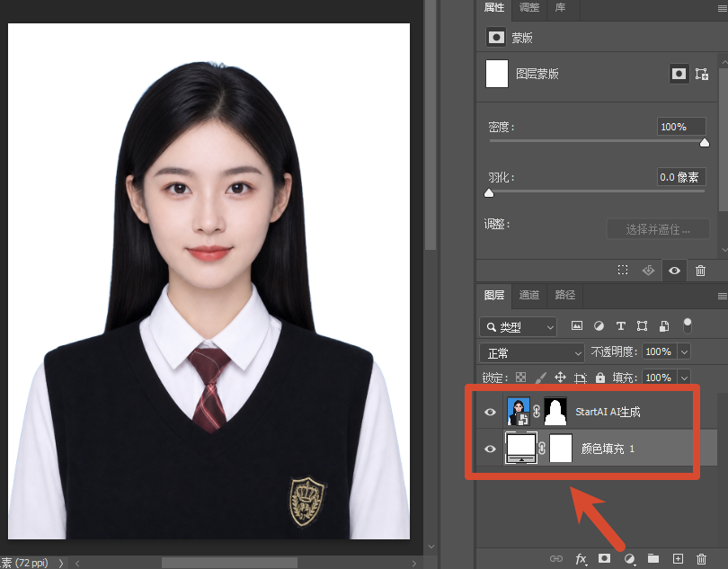Image resolution: width=728 pixels, height=569 pixels.
Task: Filter layers by type (T) layers
Action: point(620,326)
